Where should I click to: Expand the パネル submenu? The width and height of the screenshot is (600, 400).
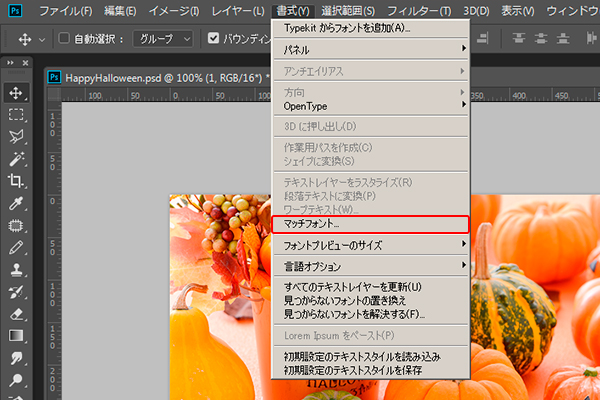pyautogui.click(x=370, y=50)
